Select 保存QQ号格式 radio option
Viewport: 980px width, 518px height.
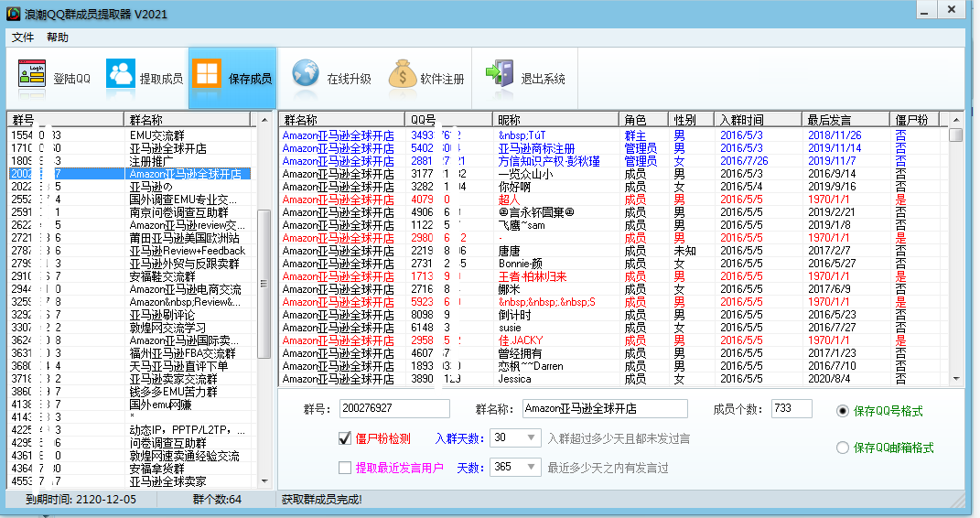[x=843, y=411]
